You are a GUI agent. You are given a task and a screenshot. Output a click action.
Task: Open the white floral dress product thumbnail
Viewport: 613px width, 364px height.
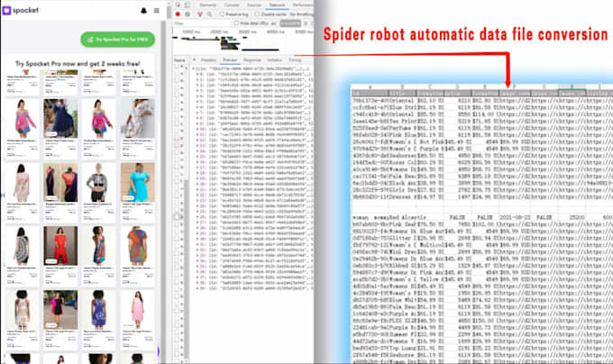click(138, 118)
